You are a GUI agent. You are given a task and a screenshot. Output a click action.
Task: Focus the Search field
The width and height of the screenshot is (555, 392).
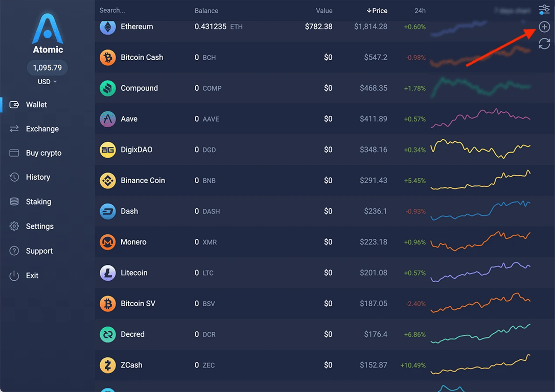point(112,10)
